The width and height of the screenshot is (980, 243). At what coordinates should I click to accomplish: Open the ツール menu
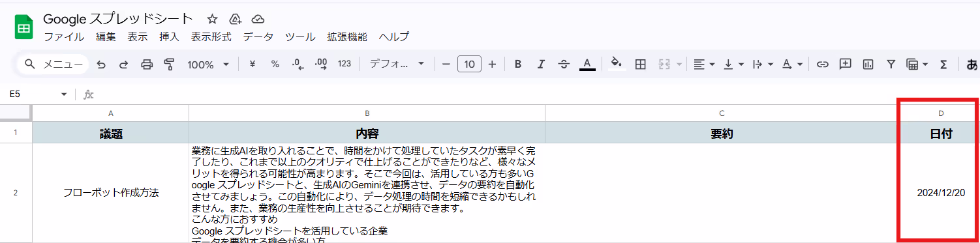click(x=300, y=37)
